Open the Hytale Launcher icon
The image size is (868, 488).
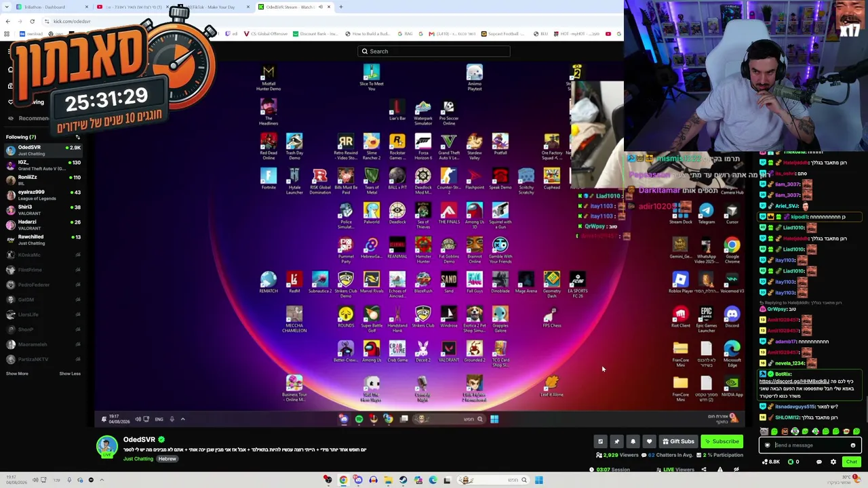[x=294, y=181]
